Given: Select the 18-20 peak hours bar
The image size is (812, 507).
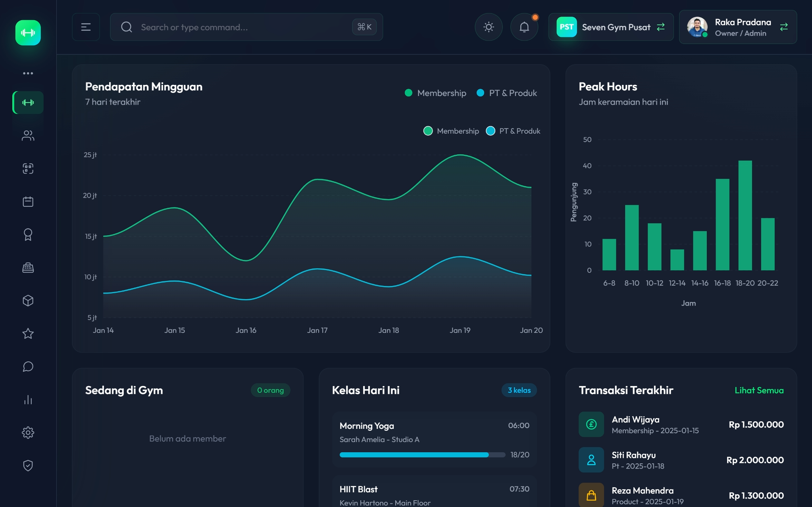Looking at the screenshot, I should pyautogui.click(x=745, y=215).
